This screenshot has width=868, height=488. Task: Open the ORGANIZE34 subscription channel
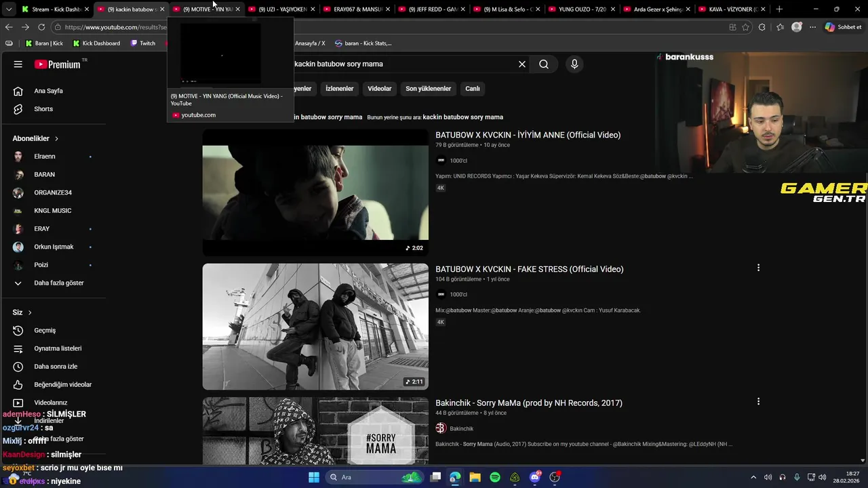53,192
